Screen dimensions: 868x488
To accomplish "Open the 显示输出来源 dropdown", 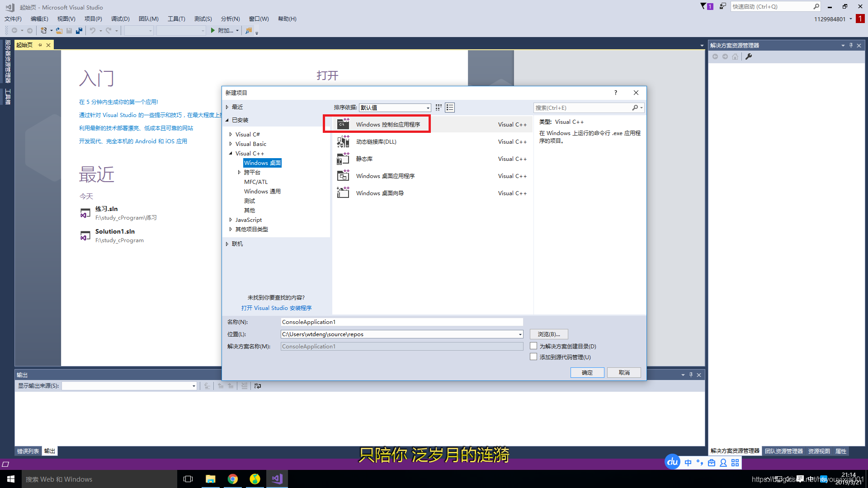I will pyautogui.click(x=194, y=386).
